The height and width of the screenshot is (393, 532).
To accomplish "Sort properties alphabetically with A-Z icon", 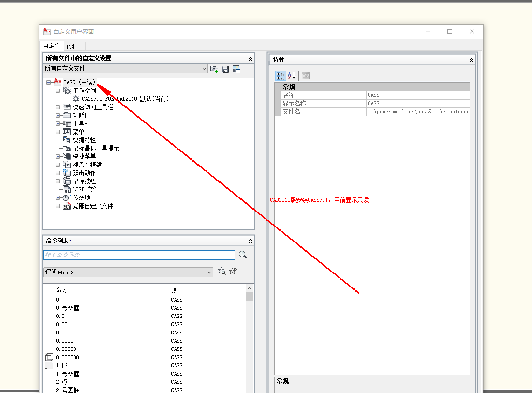I will (292, 76).
